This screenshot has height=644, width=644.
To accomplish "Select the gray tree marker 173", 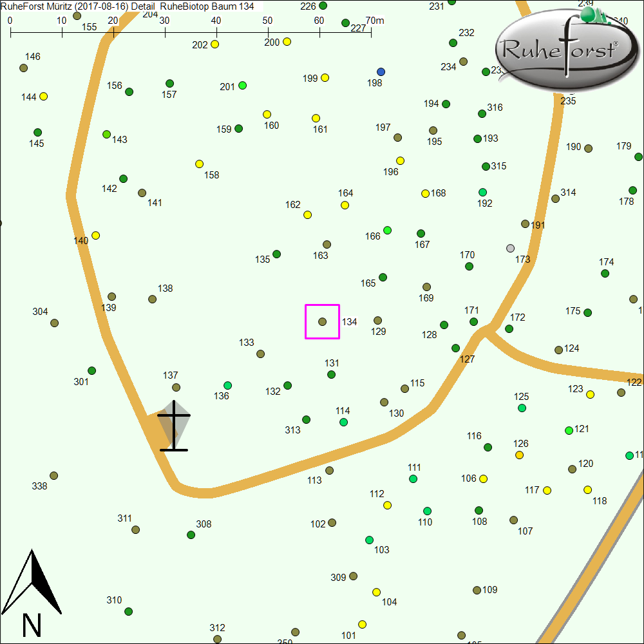I will pyautogui.click(x=511, y=248).
